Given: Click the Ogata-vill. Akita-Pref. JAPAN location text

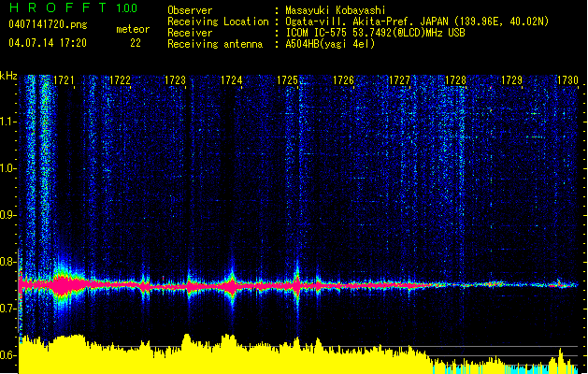Looking at the screenshot, I should (x=417, y=22).
